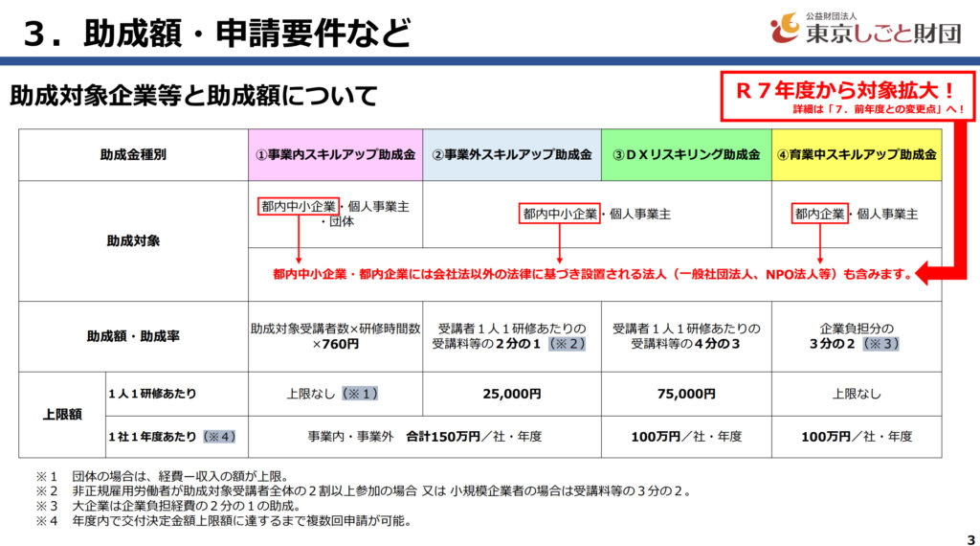Click the pink ①事業内スキルアップ助成金 header

(x=335, y=154)
